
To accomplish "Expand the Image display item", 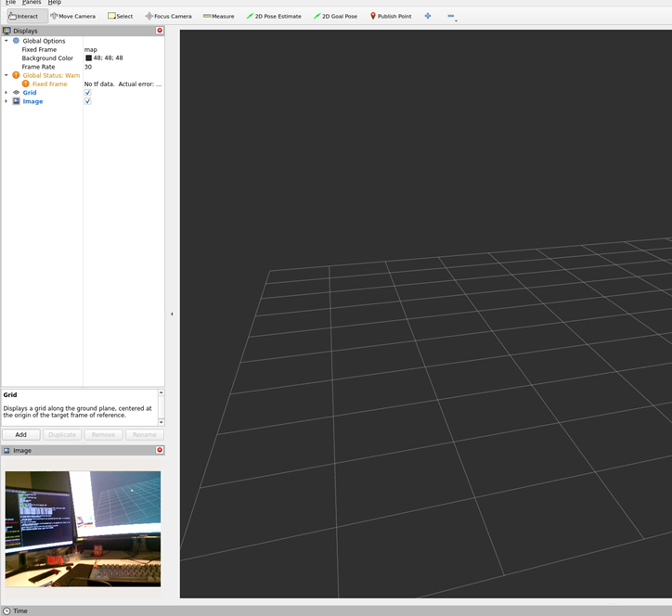I will tap(6, 101).
